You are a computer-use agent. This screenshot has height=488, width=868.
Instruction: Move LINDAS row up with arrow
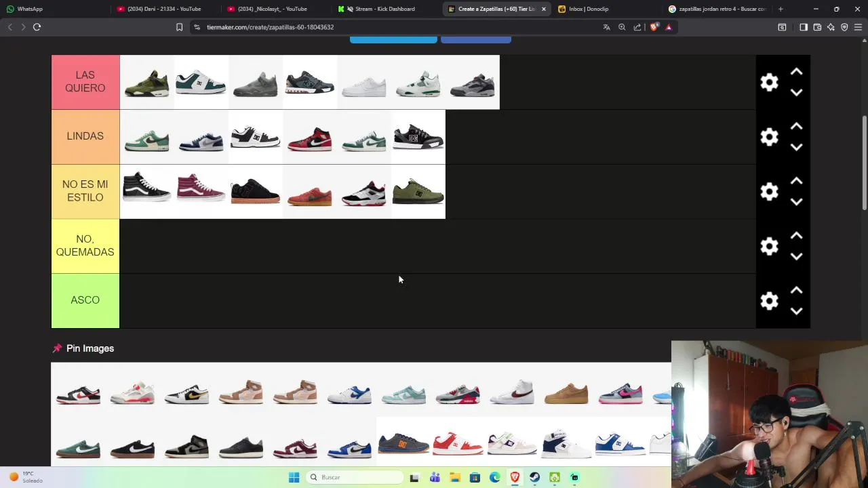796,127
